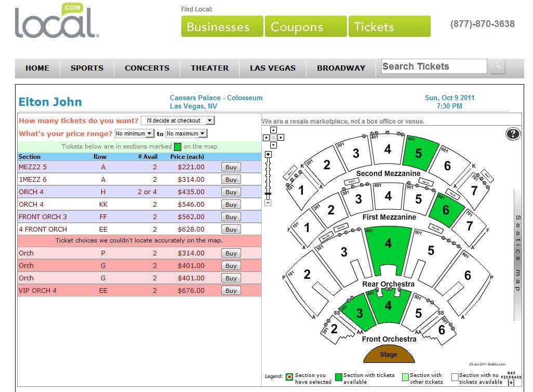Pan the seating map left

tap(266, 138)
